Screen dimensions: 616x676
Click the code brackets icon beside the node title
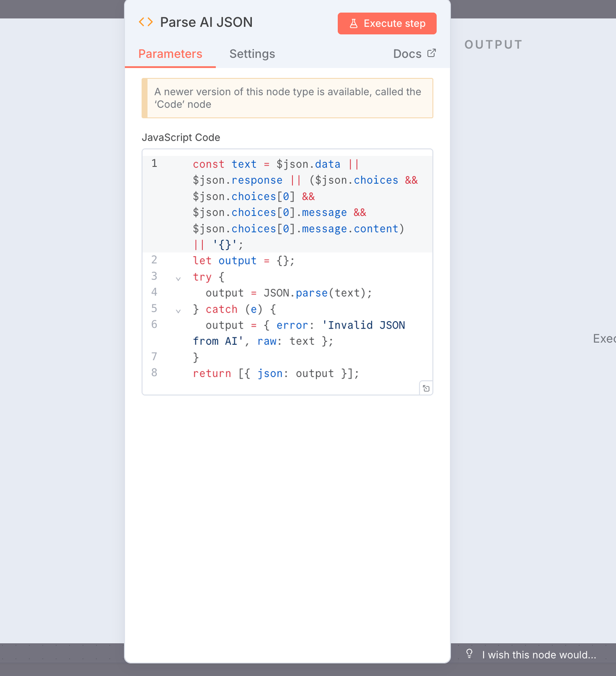coord(146,22)
